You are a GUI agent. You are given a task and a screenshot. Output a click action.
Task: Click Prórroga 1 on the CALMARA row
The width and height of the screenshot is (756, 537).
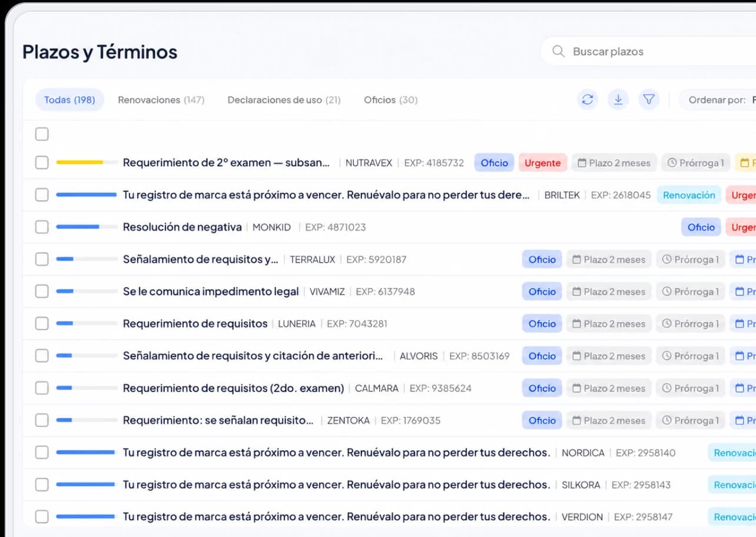[691, 388]
